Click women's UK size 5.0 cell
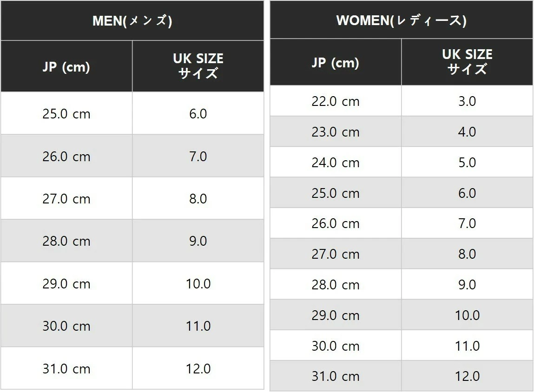 (x=467, y=163)
